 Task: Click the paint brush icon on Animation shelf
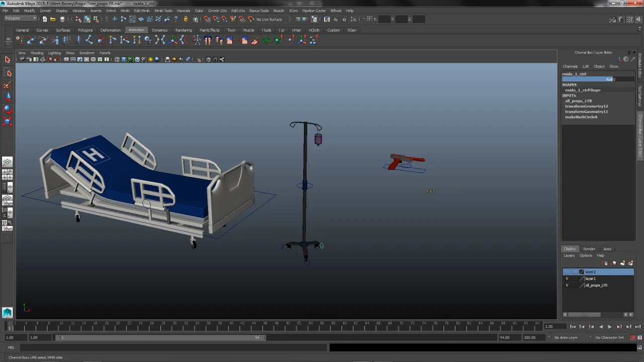click(x=254, y=40)
